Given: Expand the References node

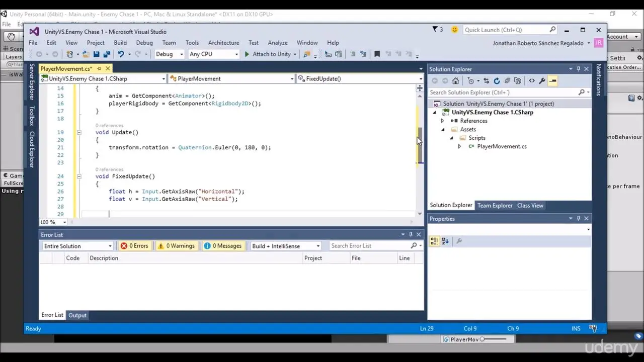Looking at the screenshot, I should coord(442,121).
